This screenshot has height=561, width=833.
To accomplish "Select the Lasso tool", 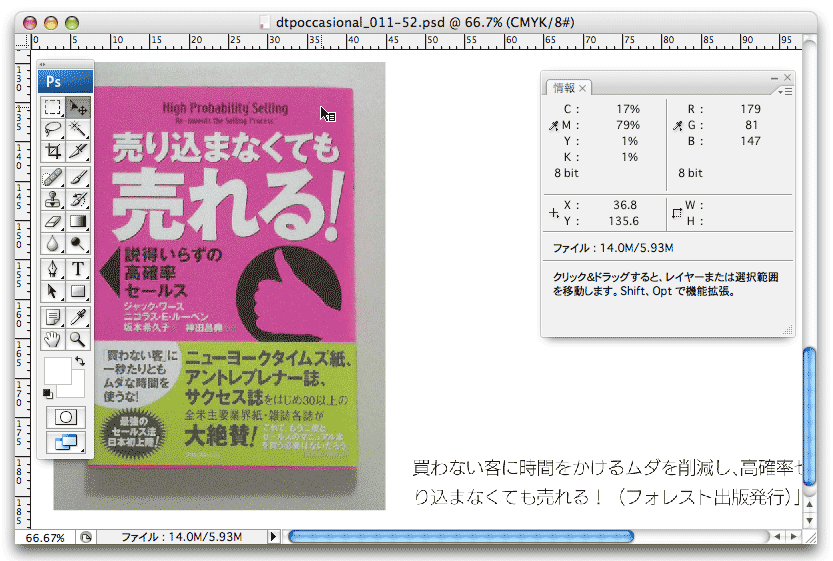I will [x=53, y=129].
